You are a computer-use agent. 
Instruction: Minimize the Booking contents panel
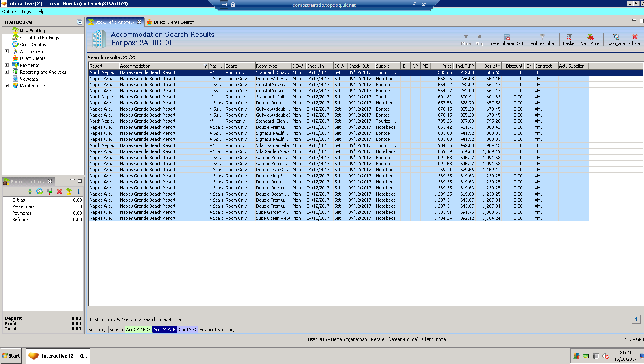click(x=73, y=180)
